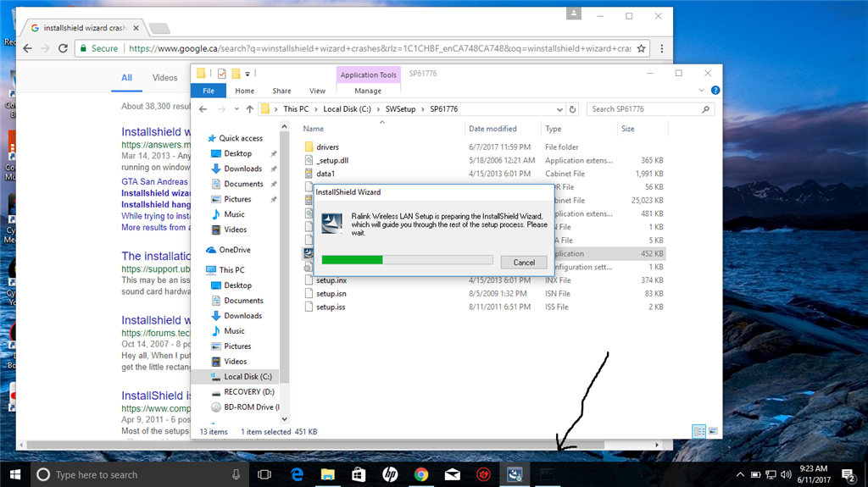Select the _setup.dll file

(332, 160)
